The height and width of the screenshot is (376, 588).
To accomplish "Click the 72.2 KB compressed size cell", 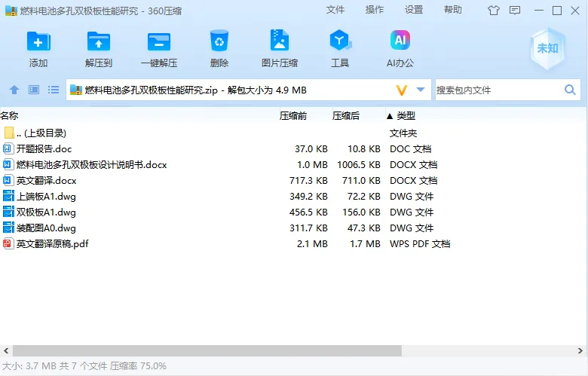I will [x=364, y=196].
